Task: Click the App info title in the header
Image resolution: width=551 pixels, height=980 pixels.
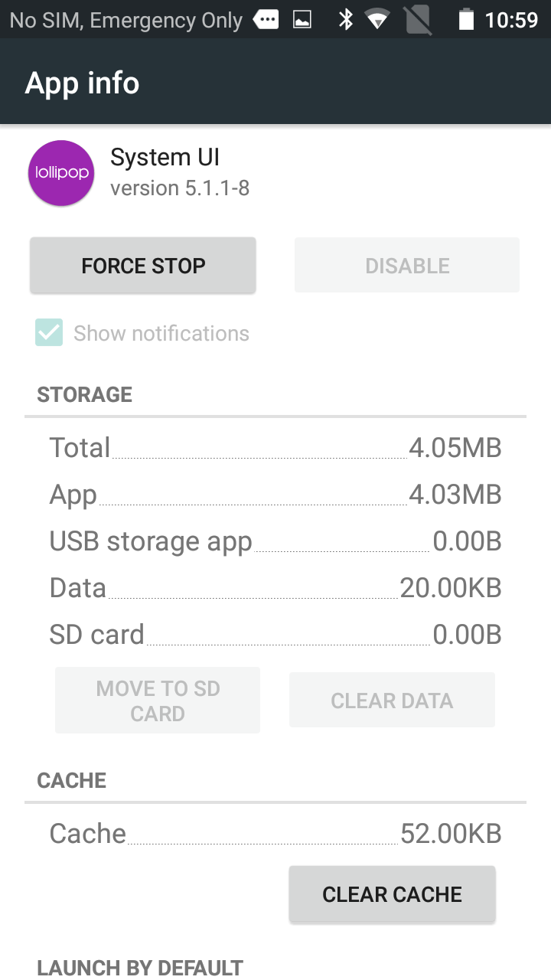Action: point(81,82)
